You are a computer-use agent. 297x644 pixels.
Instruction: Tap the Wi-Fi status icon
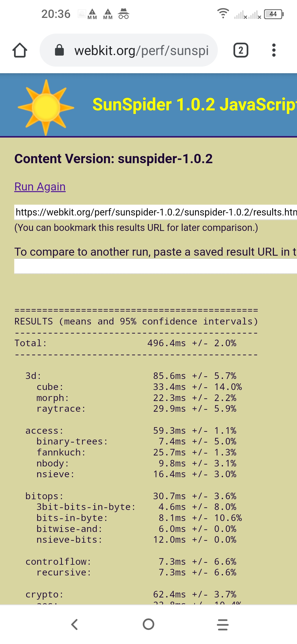[x=223, y=13]
